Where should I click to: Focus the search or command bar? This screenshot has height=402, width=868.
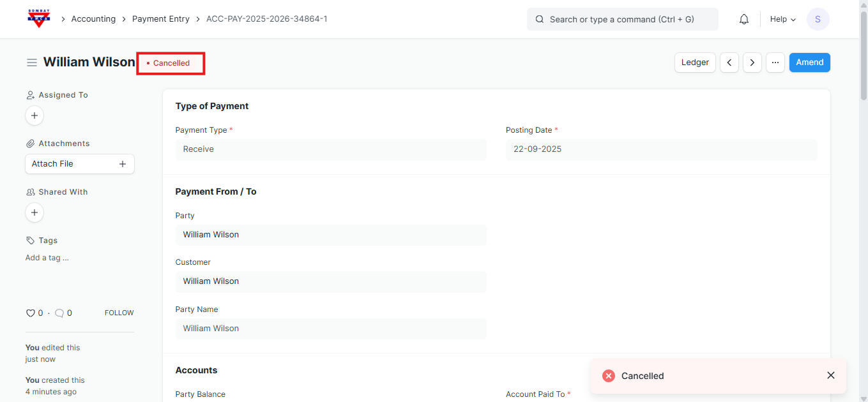(x=622, y=19)
